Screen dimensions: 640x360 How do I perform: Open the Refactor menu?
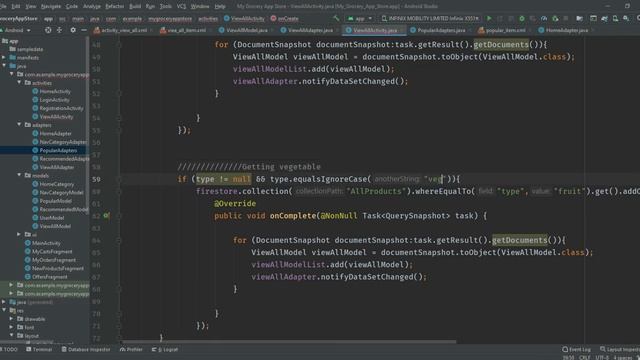point(115,6)
